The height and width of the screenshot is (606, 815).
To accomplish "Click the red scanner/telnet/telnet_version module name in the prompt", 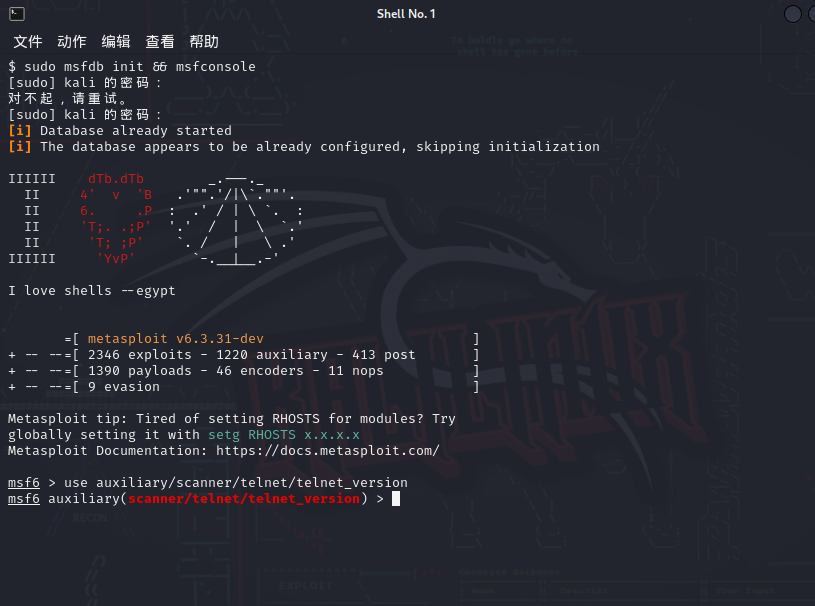I will pyautogui.click(x=244, y=499).
